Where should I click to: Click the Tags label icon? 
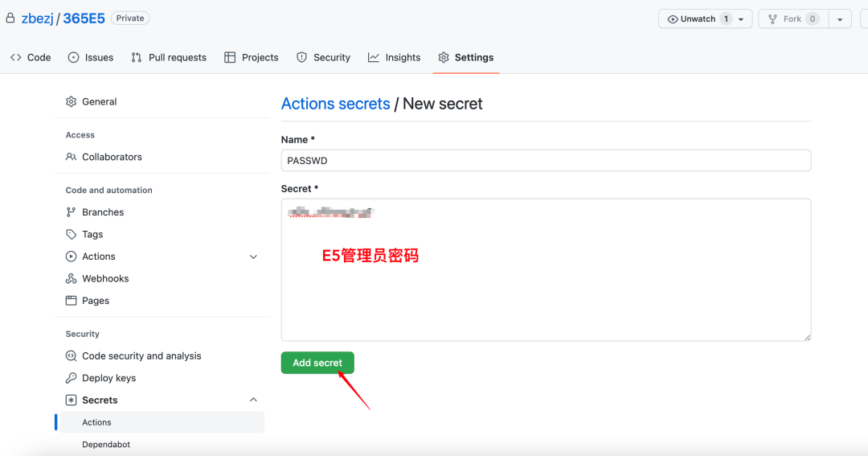tap(71, 234)
